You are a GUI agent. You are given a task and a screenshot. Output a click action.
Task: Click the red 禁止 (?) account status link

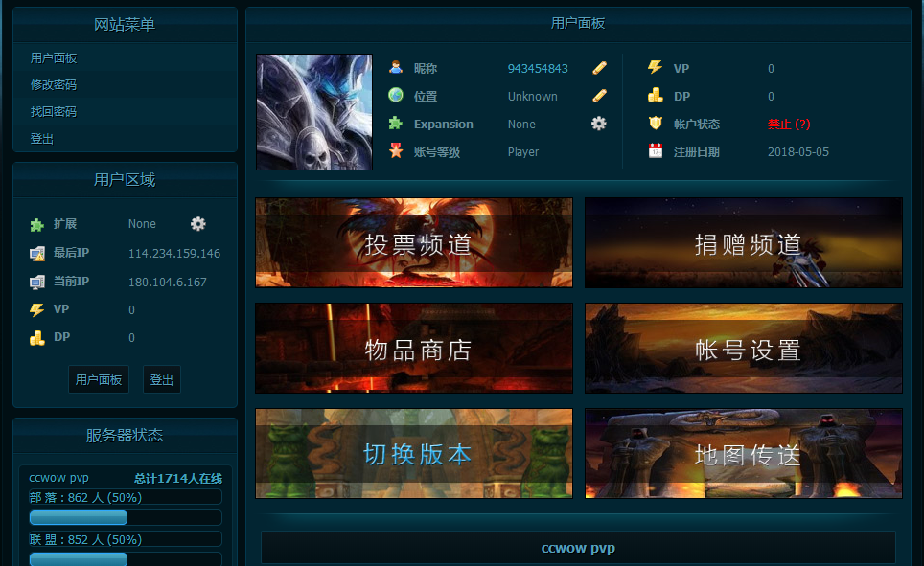789,125
